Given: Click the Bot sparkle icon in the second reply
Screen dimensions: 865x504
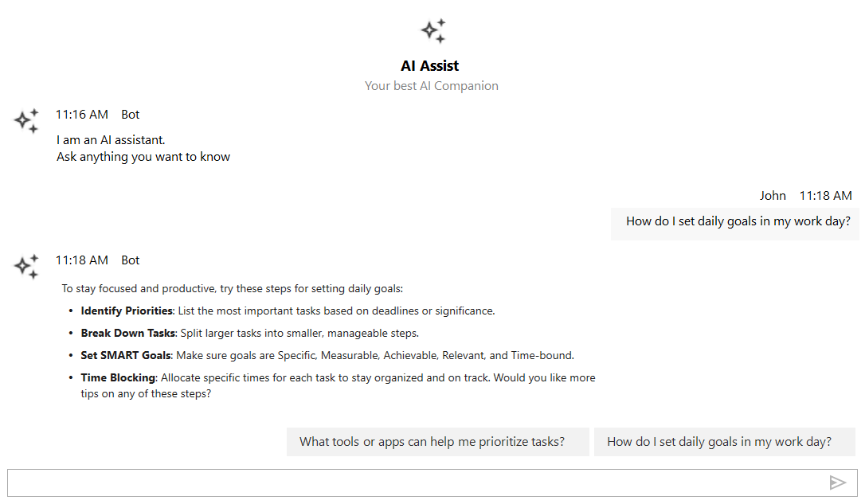Looking at the screenshot, I should point(26,266).
